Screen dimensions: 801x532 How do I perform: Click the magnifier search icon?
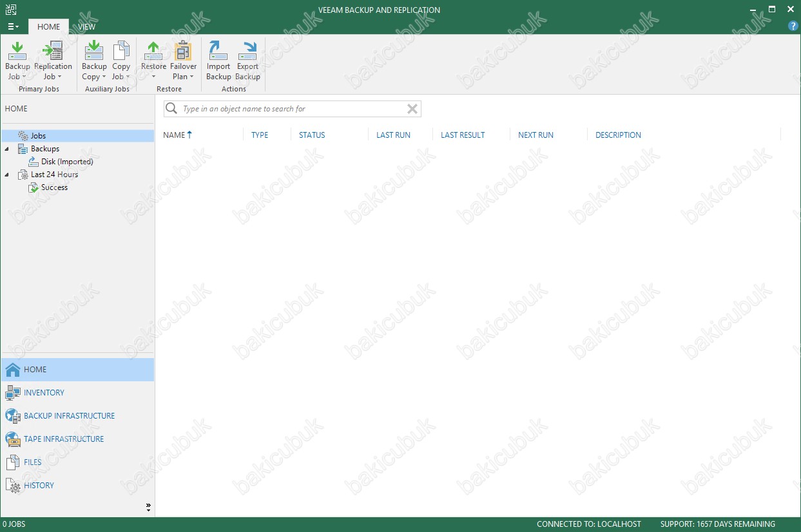171,109
